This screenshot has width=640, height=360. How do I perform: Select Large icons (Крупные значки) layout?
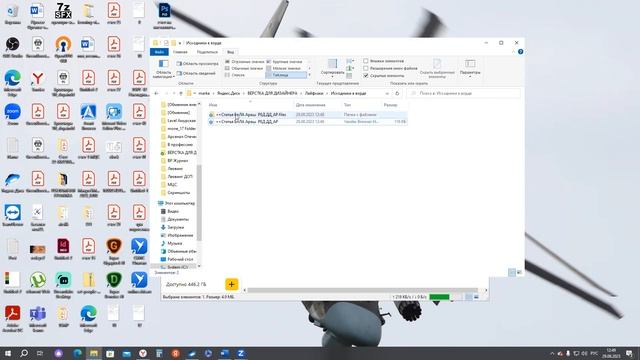(x=284, y=62)
